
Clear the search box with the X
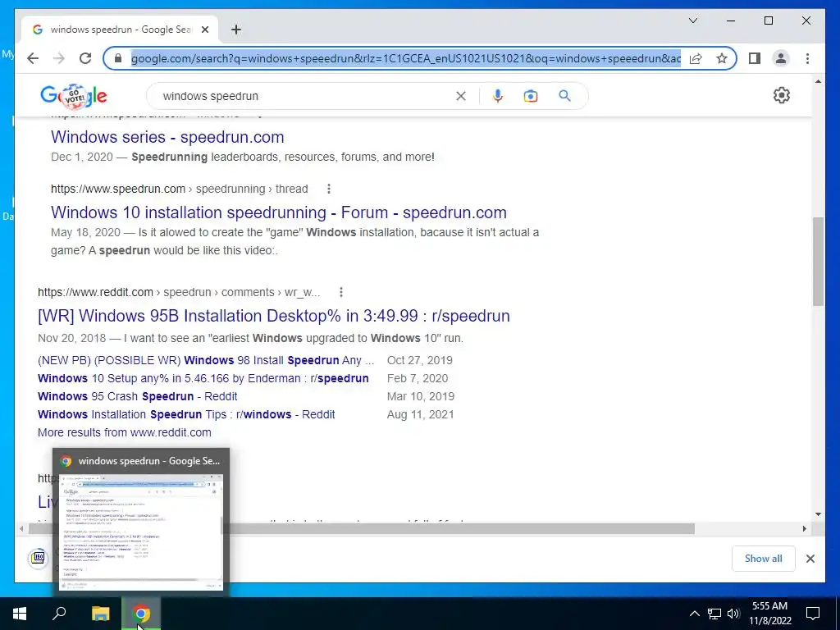(461, 96)
